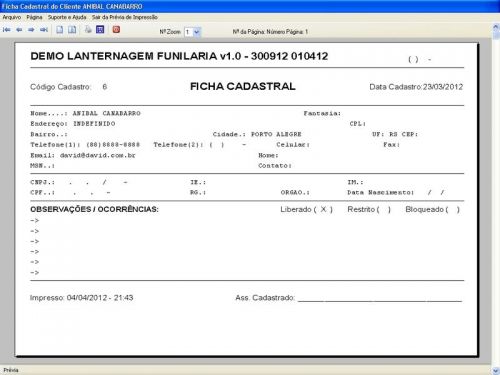Select two-page view icon
The height and width of the screenshot is (375, 500).
click(72, 30)
